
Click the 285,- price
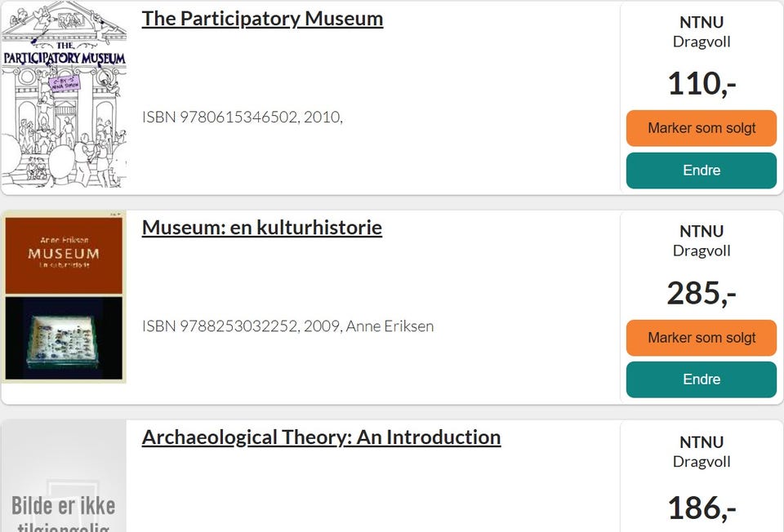[702, 293]
